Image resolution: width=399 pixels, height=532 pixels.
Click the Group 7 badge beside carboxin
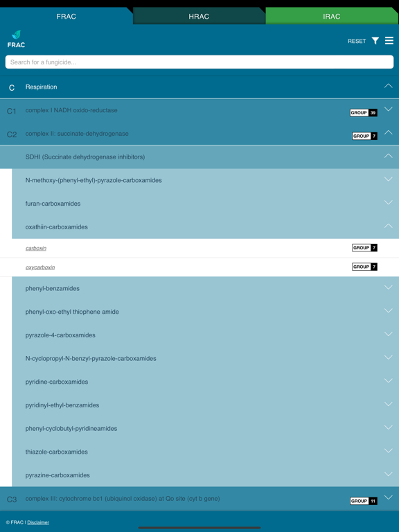364,248
